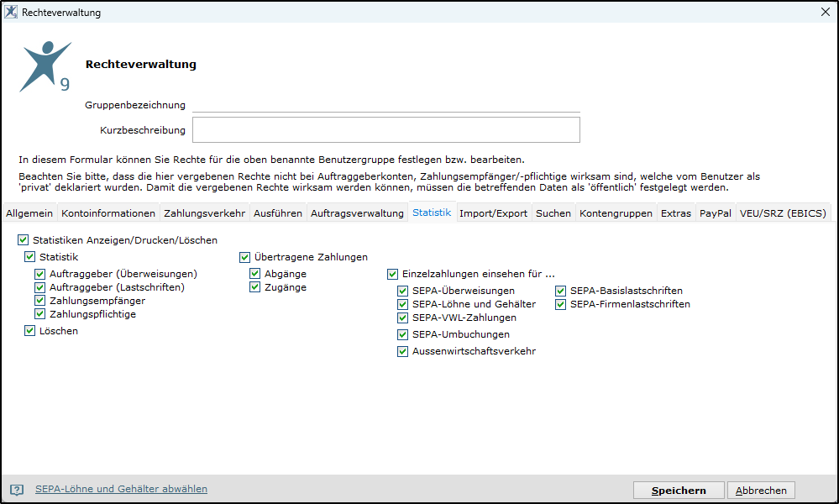Open the Zahlungsverkehr tab
This screenshot has width=839, height=504.
(x=204, y=213)
